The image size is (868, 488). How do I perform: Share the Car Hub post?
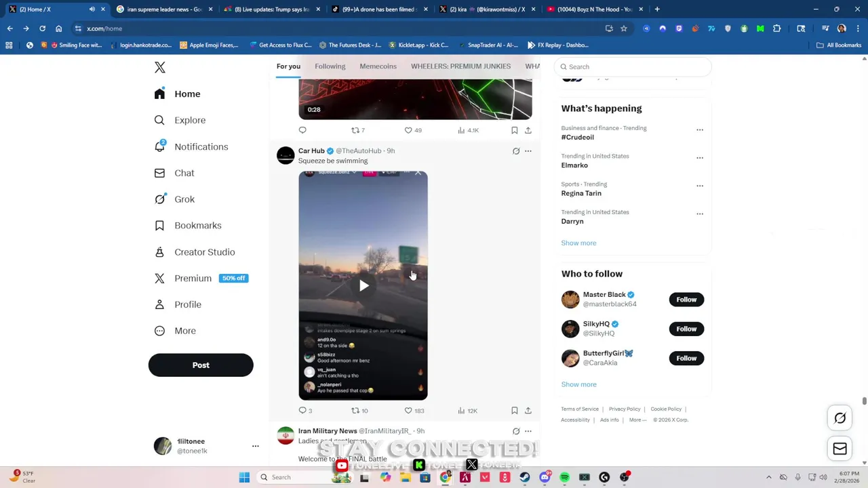(528, 411)
